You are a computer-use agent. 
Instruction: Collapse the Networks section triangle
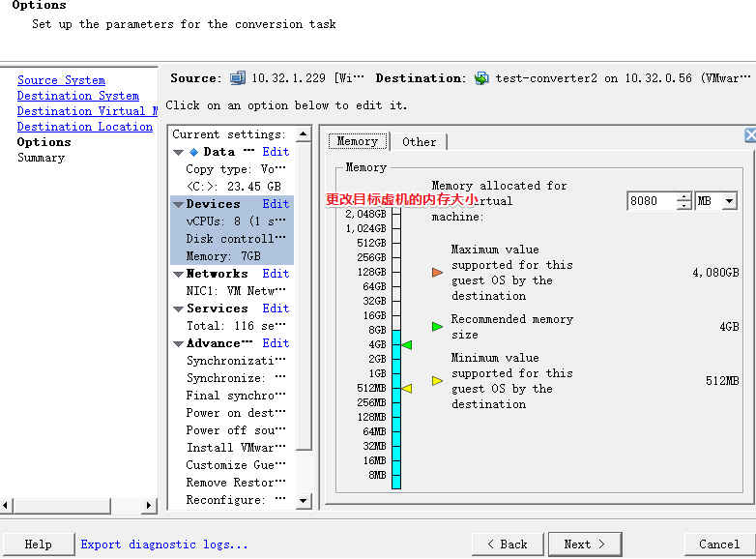(179, 275)
